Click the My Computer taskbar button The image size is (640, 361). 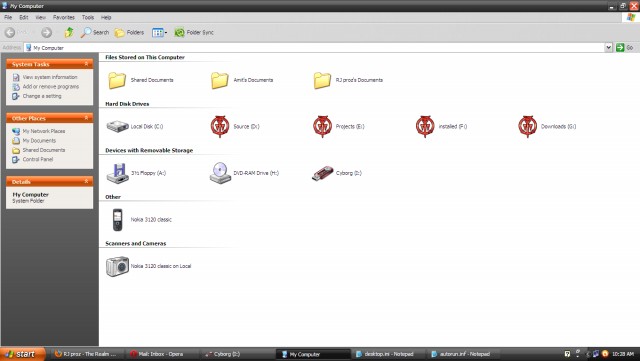(x=313, y=354)
